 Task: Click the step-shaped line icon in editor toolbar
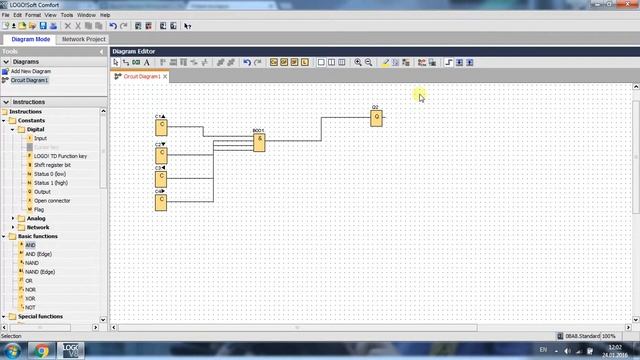449,62
